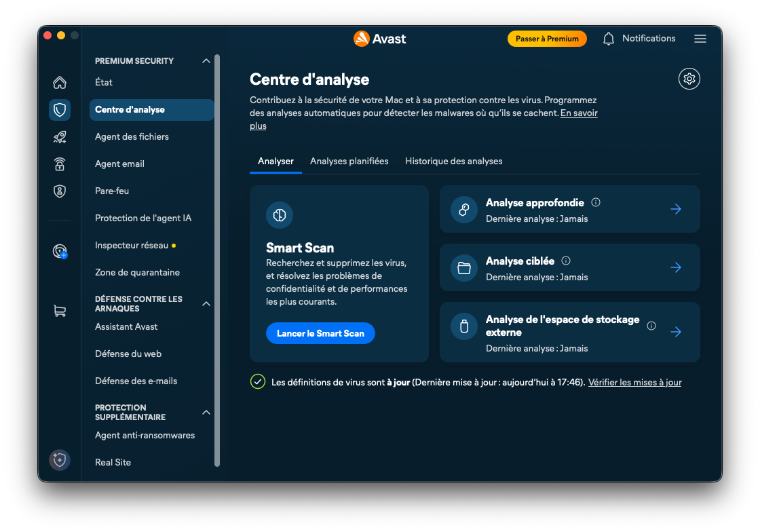Switch to Analyses planifiées tab

tap(349, 161)
